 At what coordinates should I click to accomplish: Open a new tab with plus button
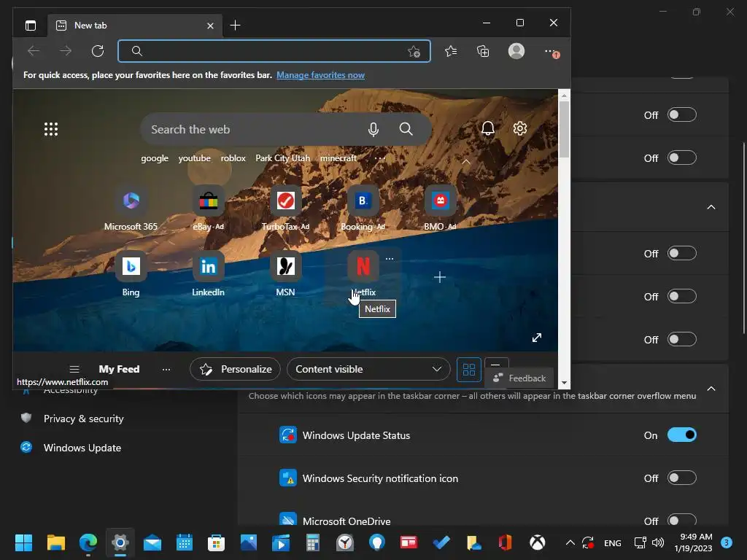point(235,26)
